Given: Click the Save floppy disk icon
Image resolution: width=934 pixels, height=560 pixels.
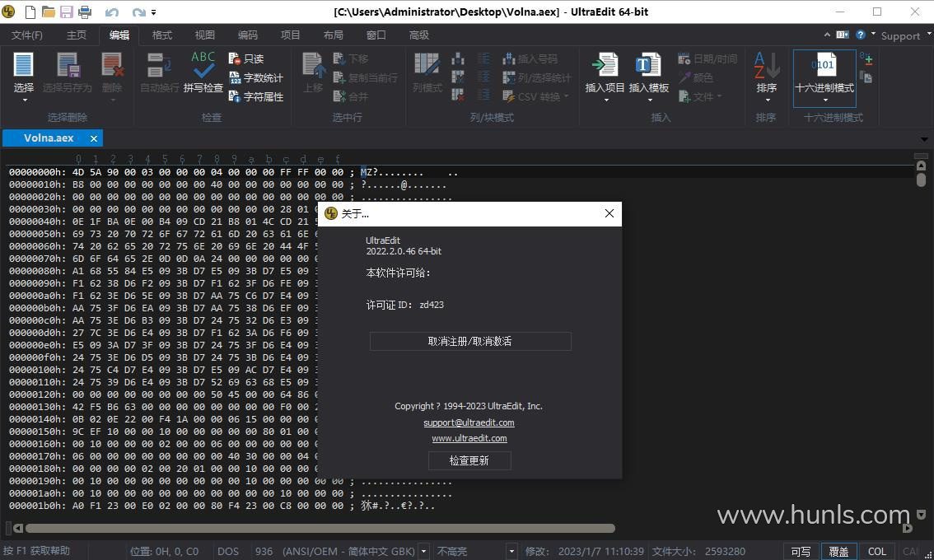Looking at the screenshot, I should [66, 12].
